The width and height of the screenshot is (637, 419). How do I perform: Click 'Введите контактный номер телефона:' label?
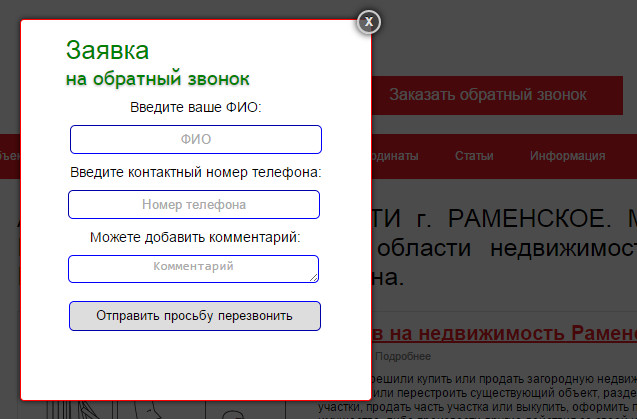(x=195, y=172)
